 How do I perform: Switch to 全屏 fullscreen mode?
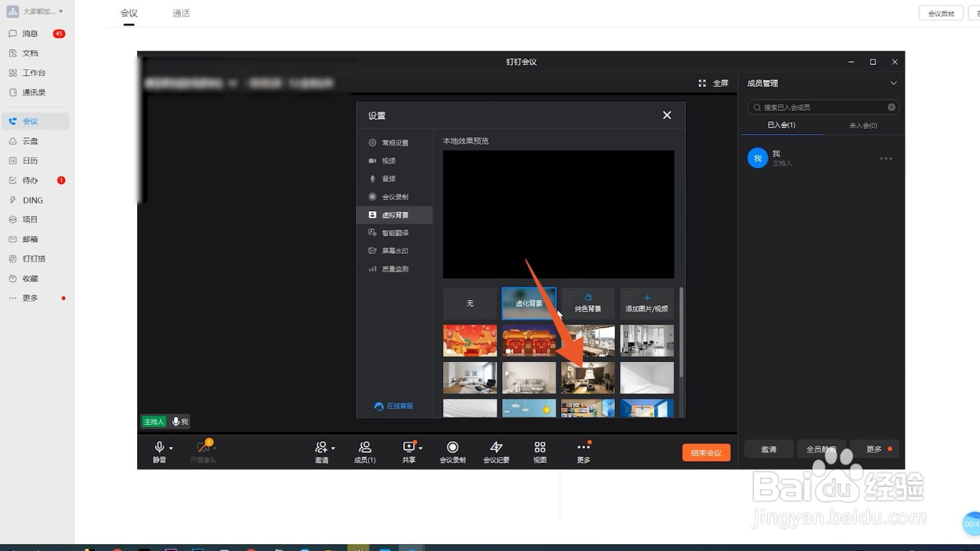click(714, 83)
